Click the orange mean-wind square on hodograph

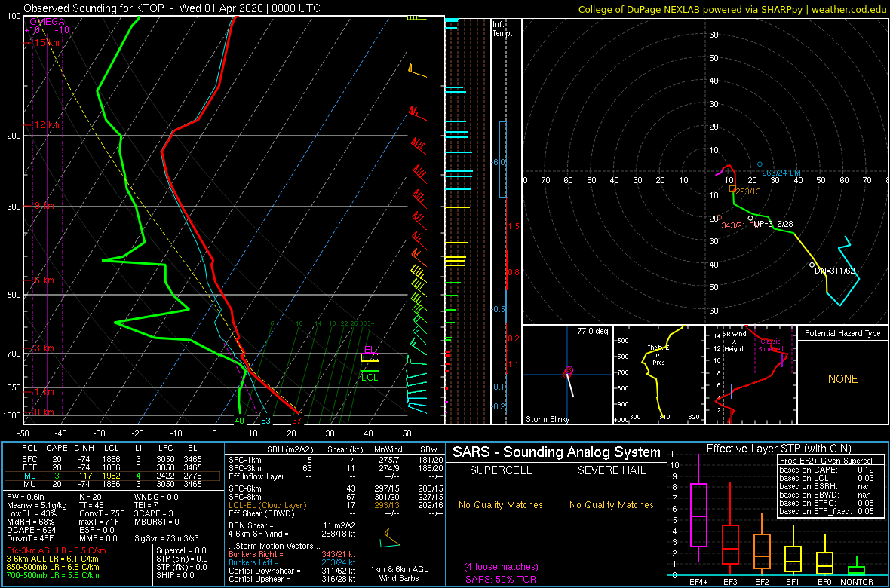pyautogui.click(x=732, y=188)
